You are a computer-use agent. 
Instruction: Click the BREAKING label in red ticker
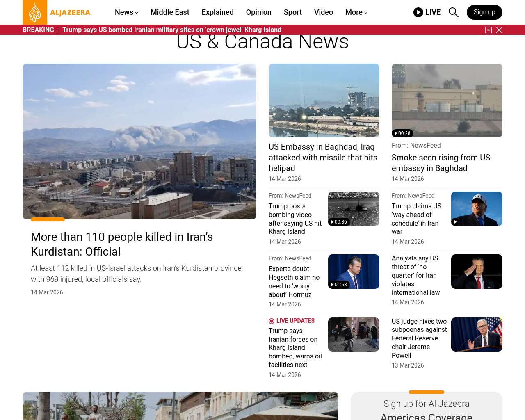(x=38, y=30)
